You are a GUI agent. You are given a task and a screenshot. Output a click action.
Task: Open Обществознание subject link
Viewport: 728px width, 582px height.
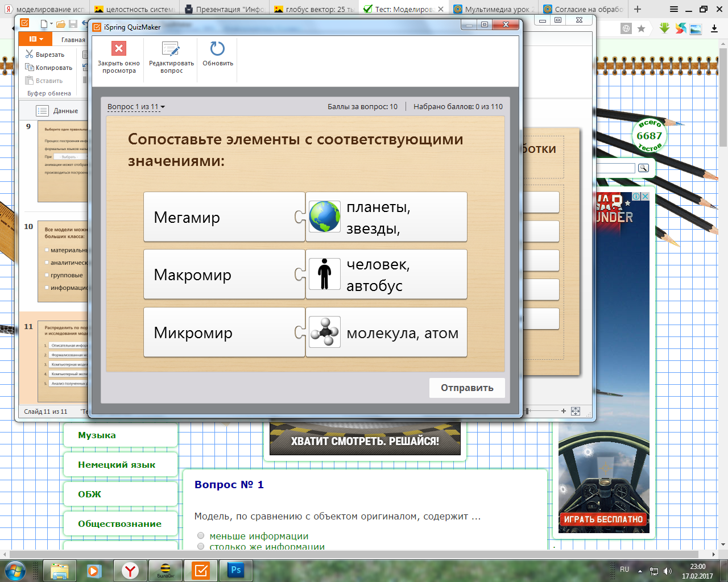(119, 523)
